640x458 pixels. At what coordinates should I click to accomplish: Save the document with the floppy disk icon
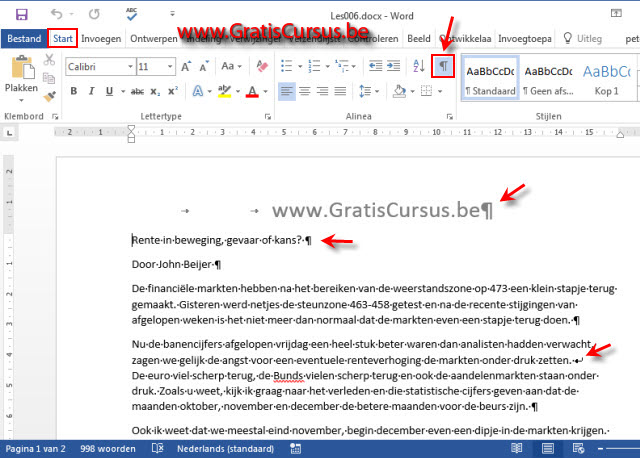(x=22, y=14)
